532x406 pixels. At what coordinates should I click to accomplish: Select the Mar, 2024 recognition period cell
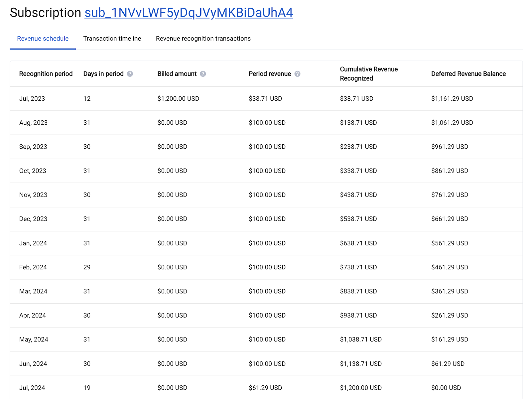coord(33,291)
